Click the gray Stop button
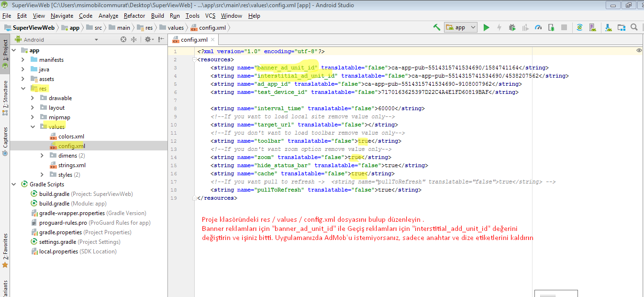Screen dimensions: 644x297 click(x=564, y=27)
